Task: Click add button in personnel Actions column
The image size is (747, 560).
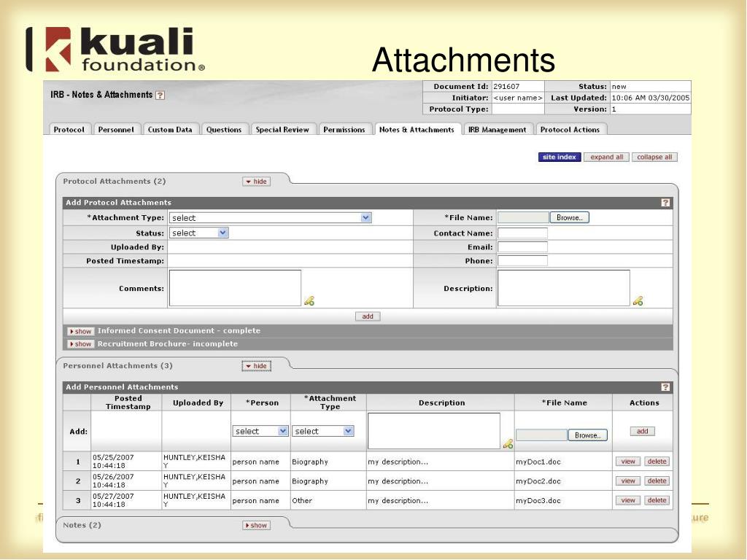Action: (x=642, y=432)
